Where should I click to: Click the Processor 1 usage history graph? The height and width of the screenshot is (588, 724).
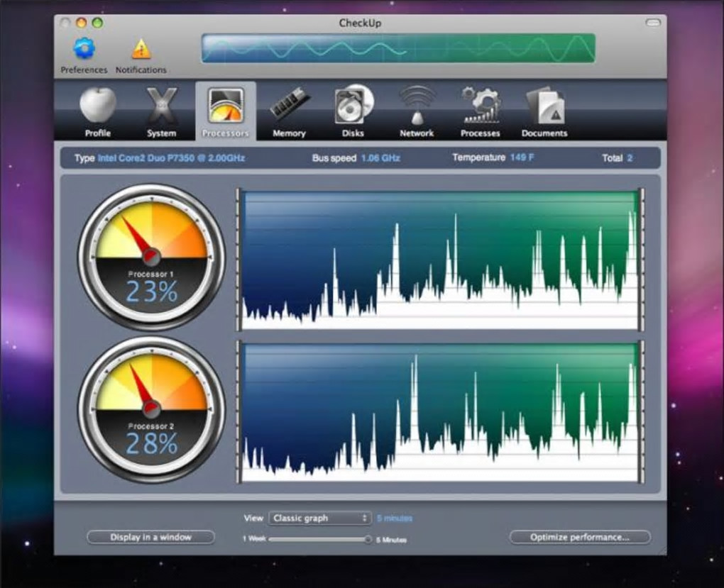(439, 260)
